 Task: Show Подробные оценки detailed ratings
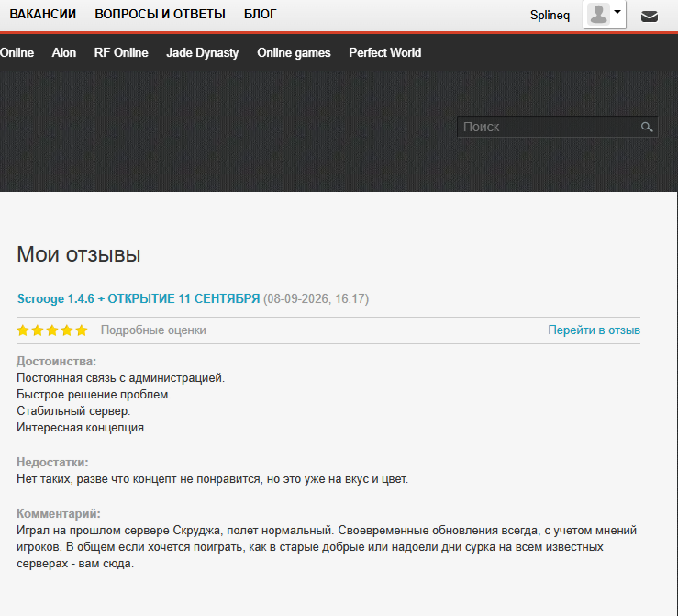[x=153, y=330]
